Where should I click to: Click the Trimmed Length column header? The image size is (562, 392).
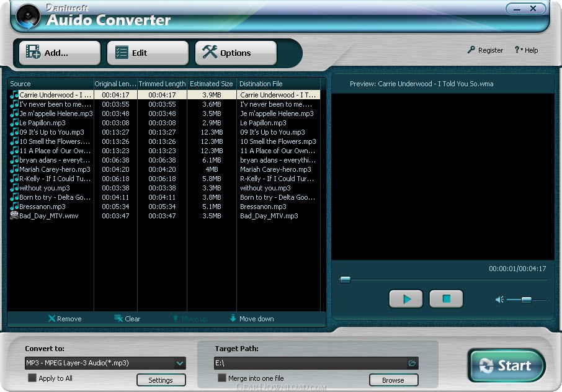coord(162,84)
